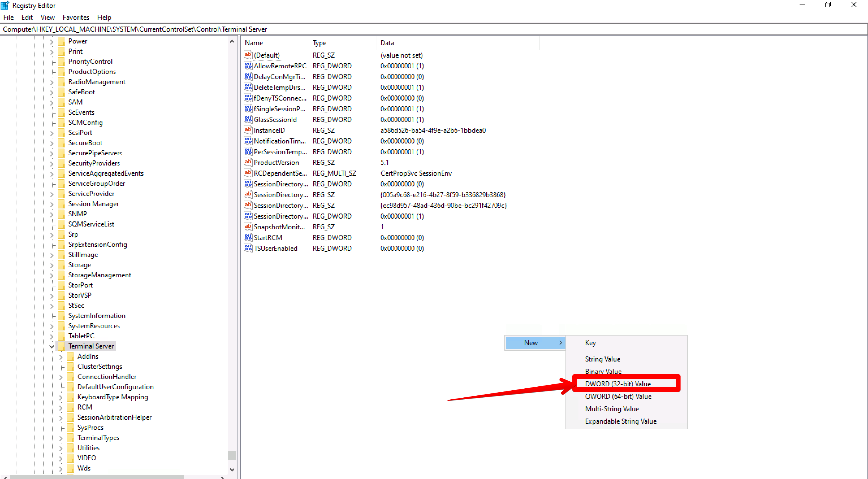Select String Value in New submenu

click(x=603, y=359)
